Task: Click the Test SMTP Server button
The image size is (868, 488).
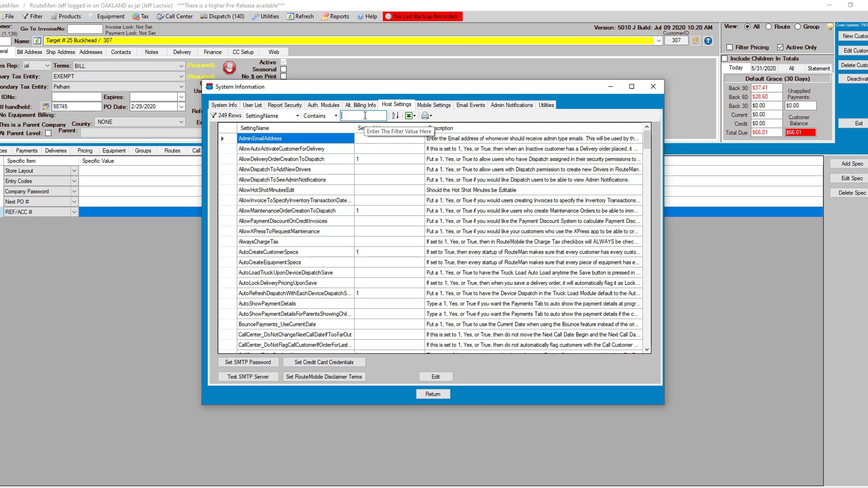Action: click(248, 376)
